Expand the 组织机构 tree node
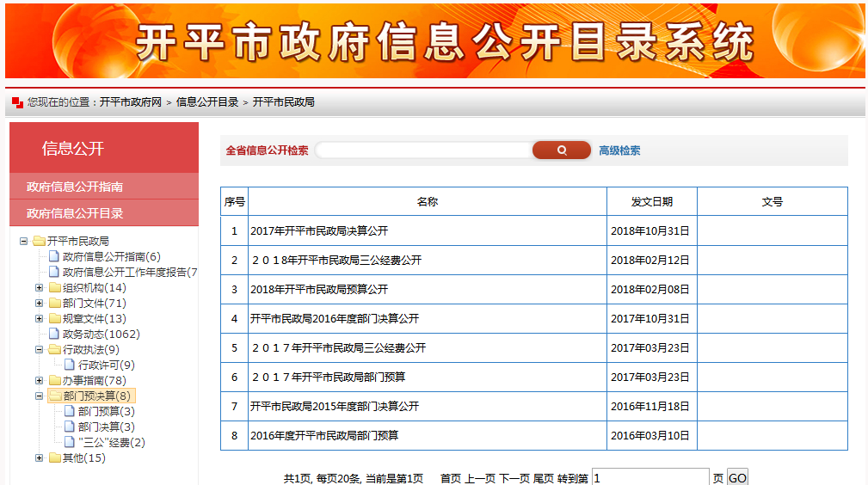868x485 pixels. (39, 288)
